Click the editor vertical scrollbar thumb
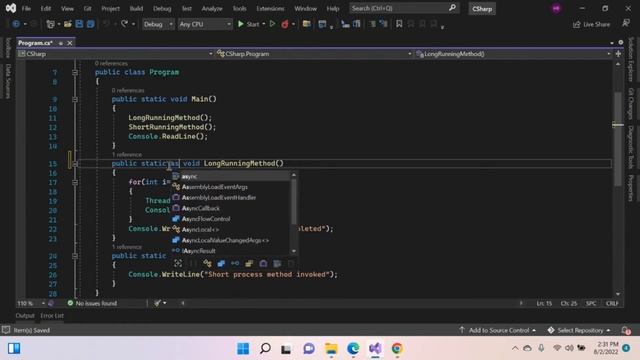 pos(618,139)
